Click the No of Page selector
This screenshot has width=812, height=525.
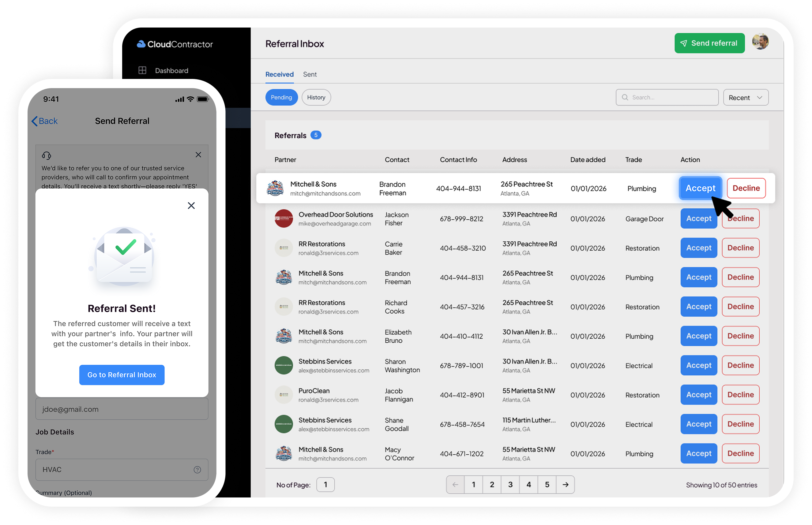[x=325, y=485]
